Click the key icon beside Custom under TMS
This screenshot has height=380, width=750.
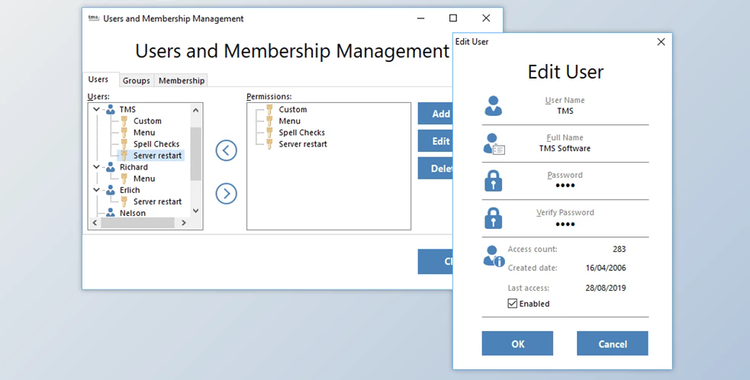click(x=124, y=121)
